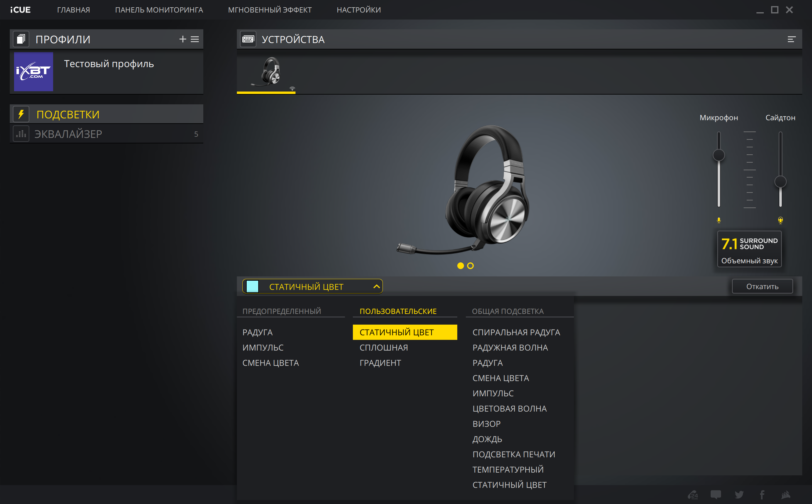This screenshot has height=504, width=812.
Task: Select the second headset view dot
Action: coord(470,266)
